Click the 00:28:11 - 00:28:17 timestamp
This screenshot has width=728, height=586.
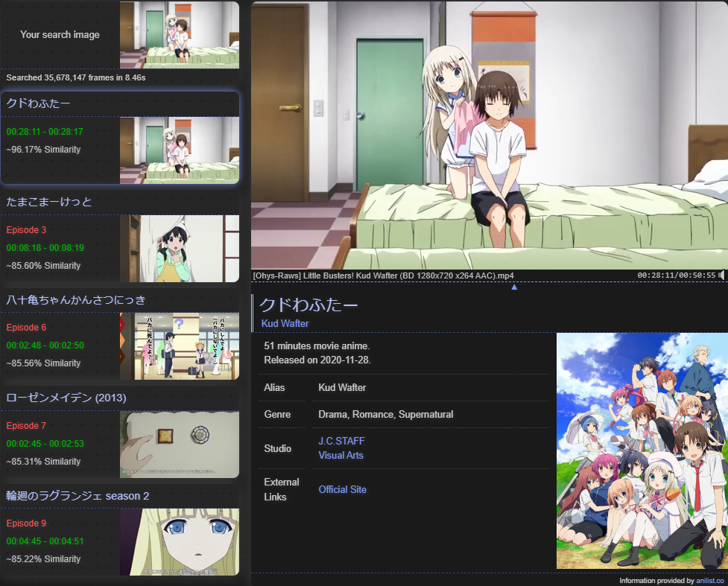(x=45, y=132)
